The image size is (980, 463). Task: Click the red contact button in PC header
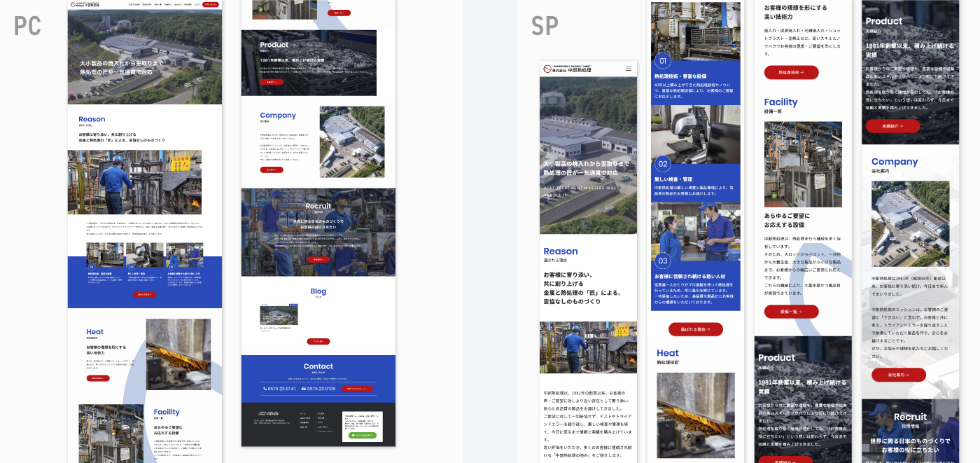[211, 4]
